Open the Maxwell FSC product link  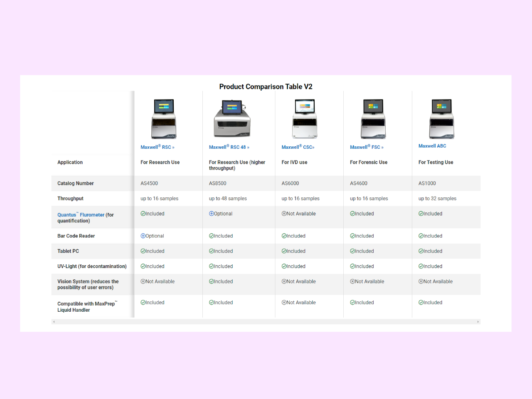(x=366, y=147)
